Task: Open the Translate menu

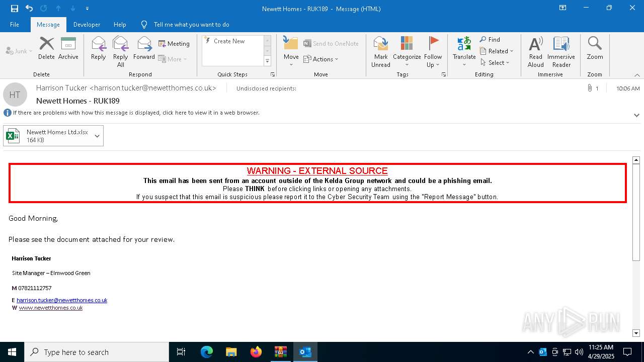Action: click(464, 51)
